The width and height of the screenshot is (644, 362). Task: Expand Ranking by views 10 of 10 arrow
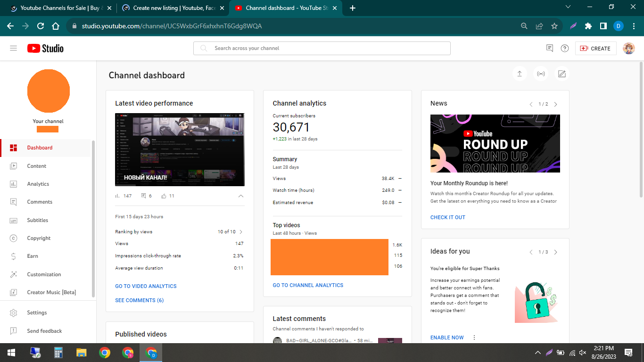pos(241,232)
